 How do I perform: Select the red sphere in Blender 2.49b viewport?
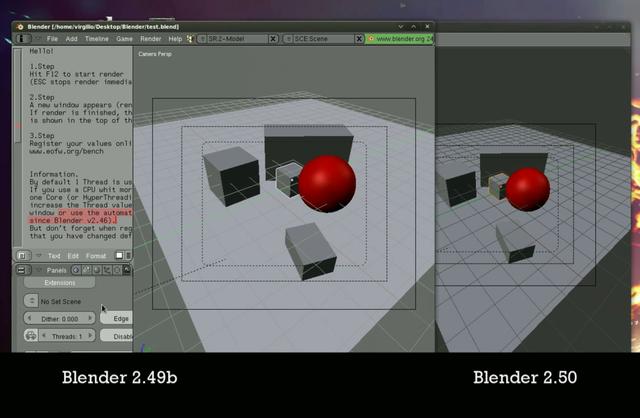tap(327, 183)
